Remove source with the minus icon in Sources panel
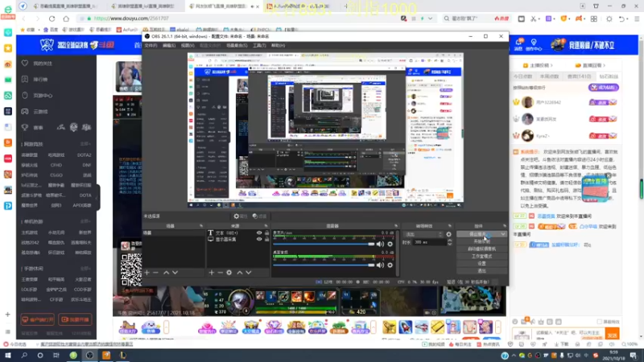 [x=220, y=273]
